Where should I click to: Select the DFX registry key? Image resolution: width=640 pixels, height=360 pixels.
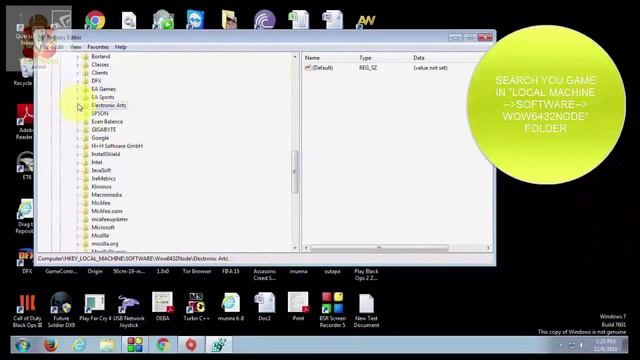point(96,81)
